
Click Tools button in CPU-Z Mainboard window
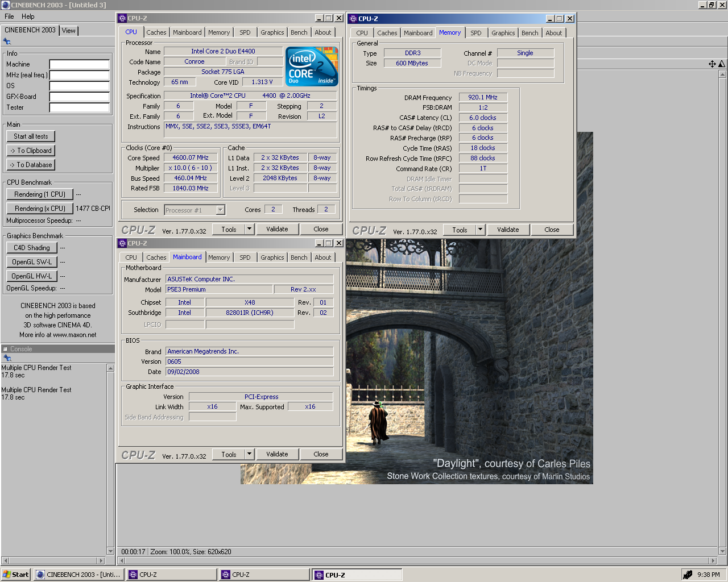(x=229, y=454)
